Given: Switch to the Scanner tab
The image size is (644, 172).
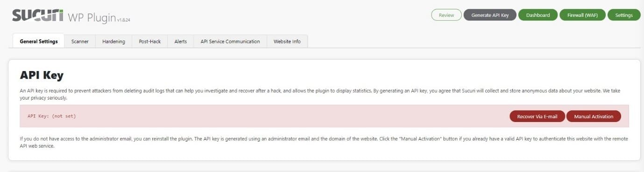Looking at the screenshot, I should [80, 41].
